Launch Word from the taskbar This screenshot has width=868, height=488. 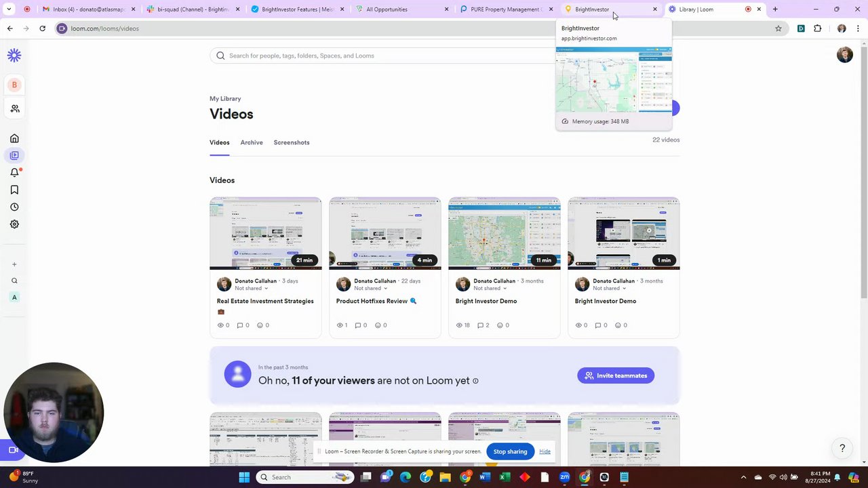click(x=484, y=477)
